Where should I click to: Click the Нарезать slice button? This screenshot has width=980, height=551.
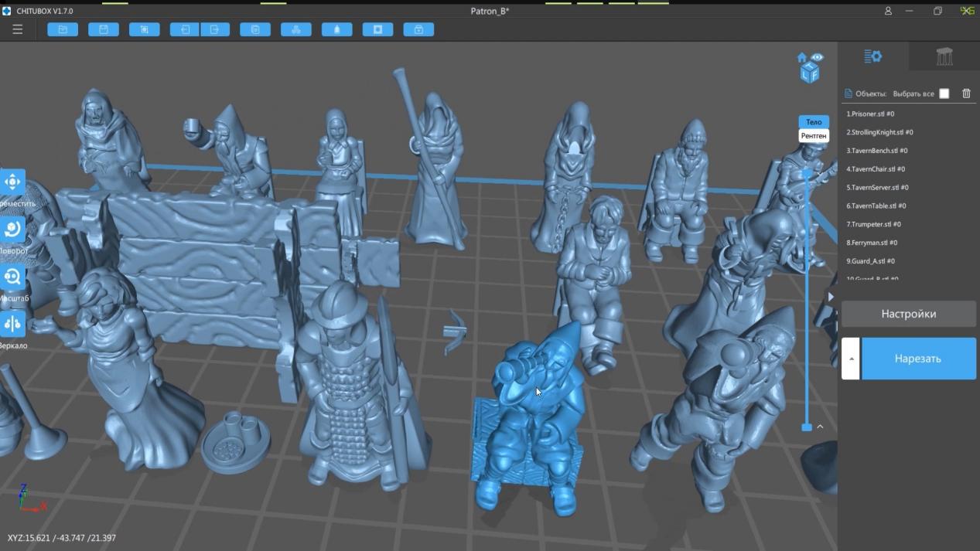pos(918,359)
